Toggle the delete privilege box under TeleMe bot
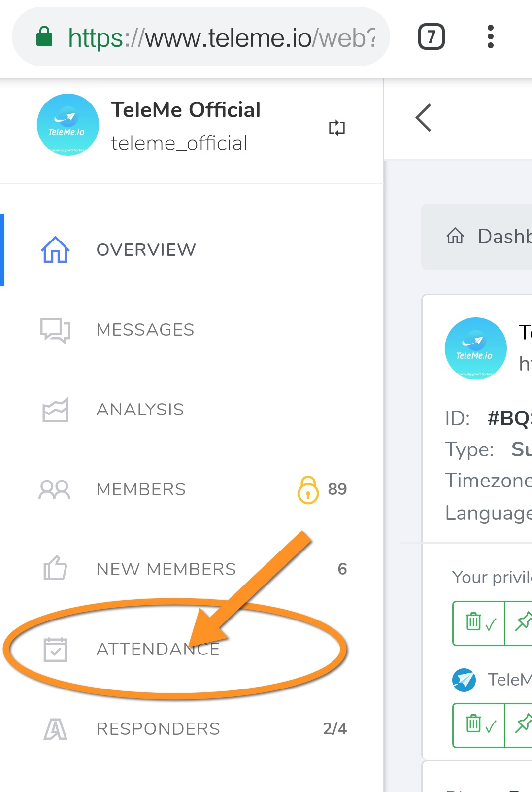 pos(479,725)
